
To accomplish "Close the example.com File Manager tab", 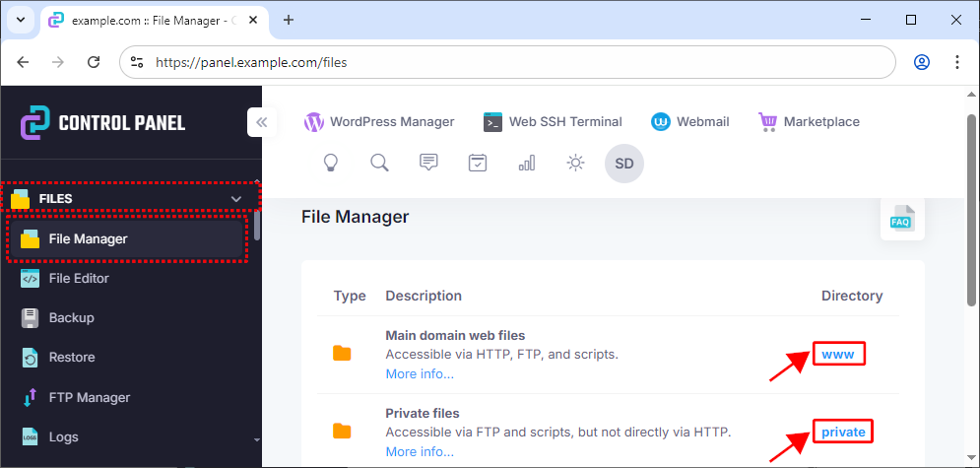I will (253, 20).
